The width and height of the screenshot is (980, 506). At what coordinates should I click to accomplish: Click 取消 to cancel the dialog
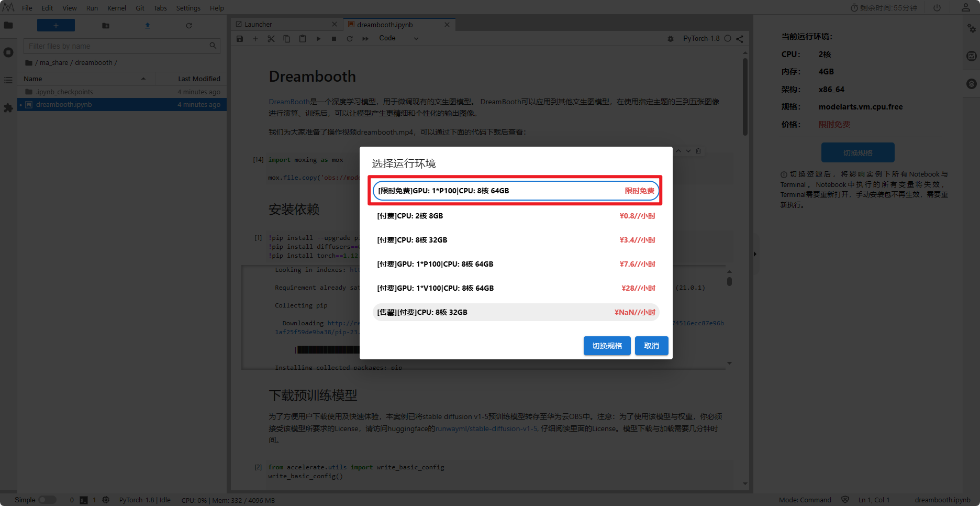pos(652,346)
